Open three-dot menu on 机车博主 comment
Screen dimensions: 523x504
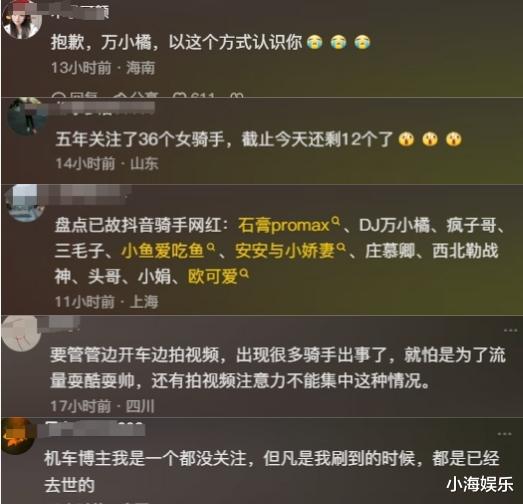[504, 434]
